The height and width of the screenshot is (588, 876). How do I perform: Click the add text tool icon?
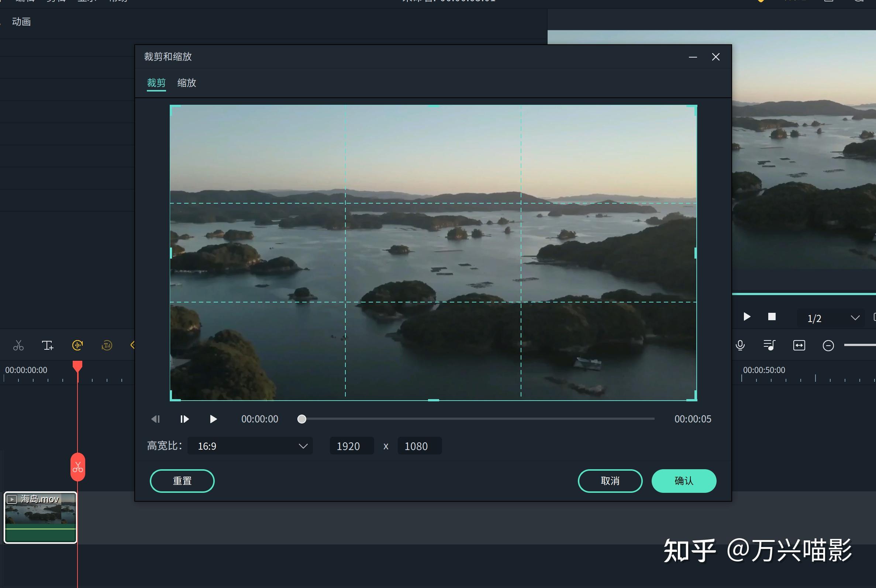click(x=48, y=345)
